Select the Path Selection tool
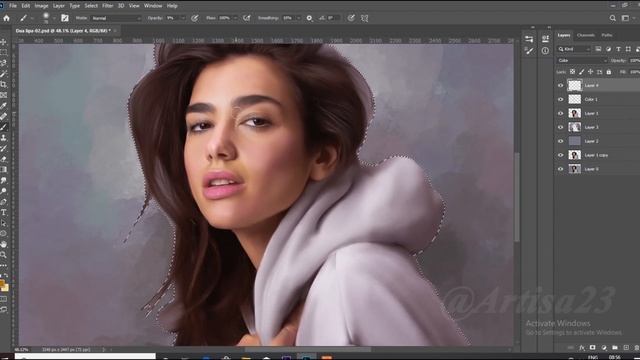Image resolution: width=640 pixels, height=360 pixels. coord(4,223)
